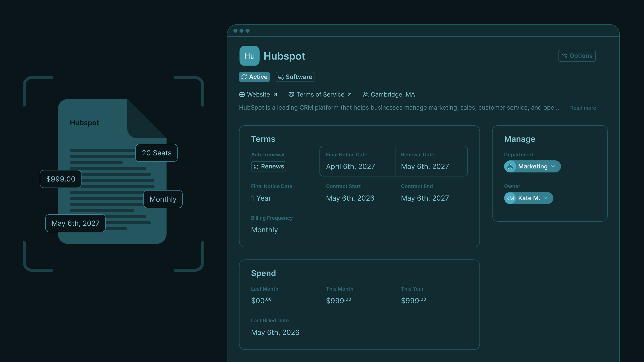Click the arrow icon after Terms of Service
The width and height of the screenshot is (644, 362).
point(350,95)
